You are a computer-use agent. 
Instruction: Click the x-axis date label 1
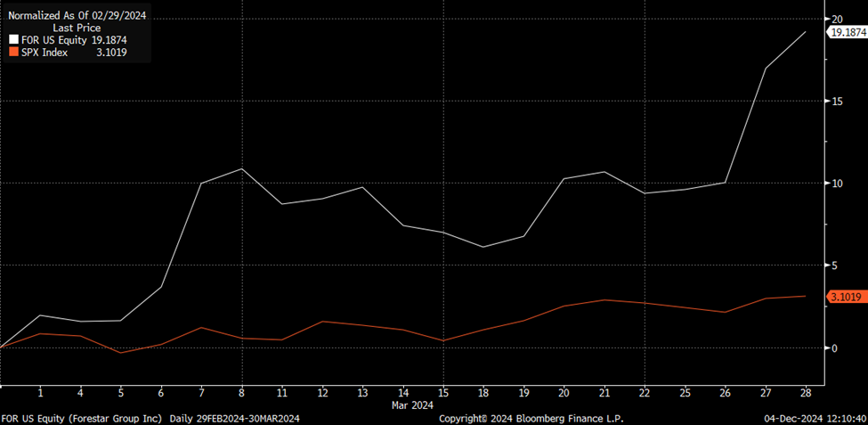click(40, 392)
